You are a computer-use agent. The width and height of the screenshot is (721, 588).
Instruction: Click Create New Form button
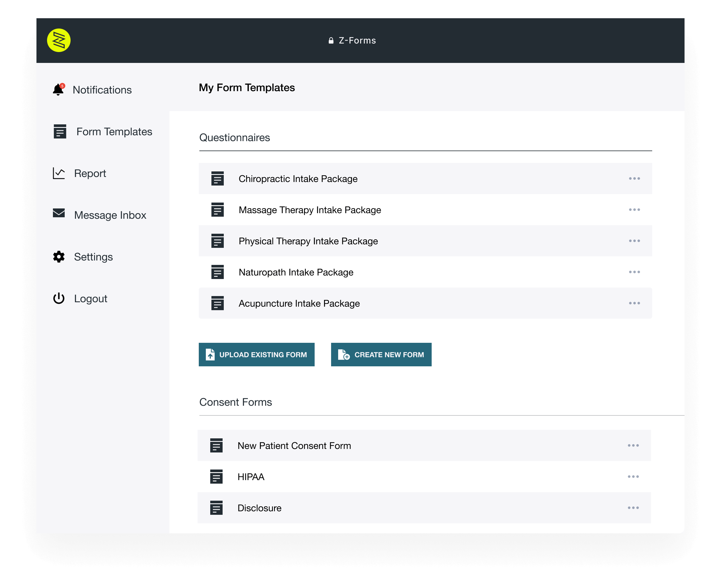381,355
